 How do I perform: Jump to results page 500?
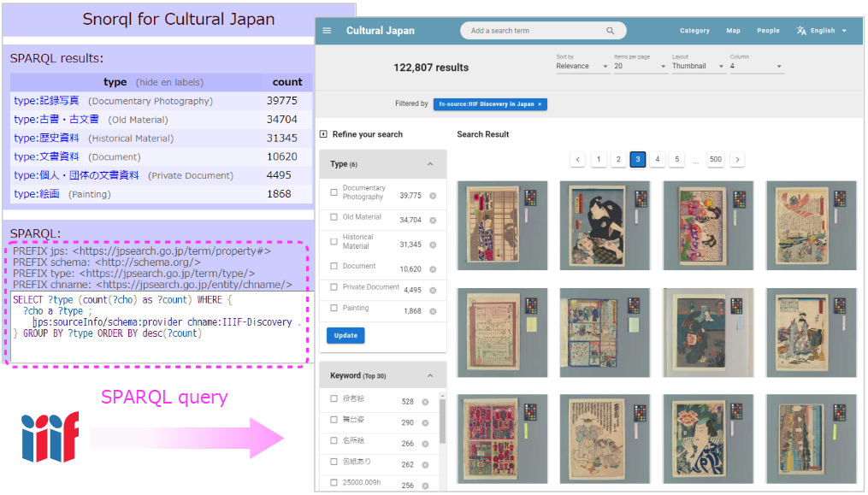pyautogui.click(x=716, y=160)
